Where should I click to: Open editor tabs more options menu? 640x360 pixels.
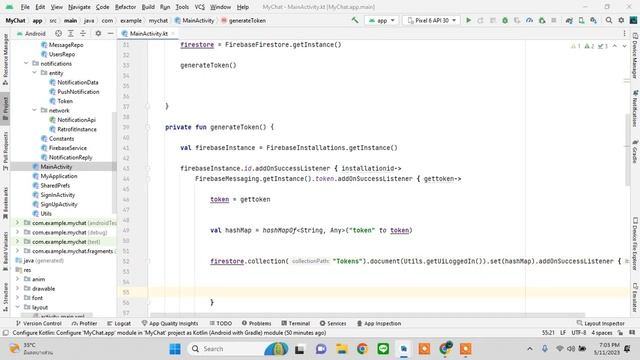point(624,33)
